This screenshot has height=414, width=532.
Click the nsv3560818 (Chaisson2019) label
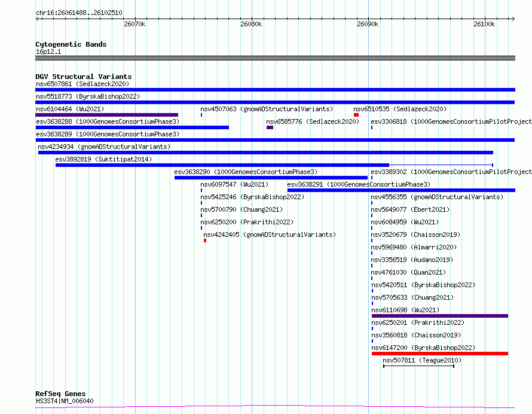click(416, 335)
